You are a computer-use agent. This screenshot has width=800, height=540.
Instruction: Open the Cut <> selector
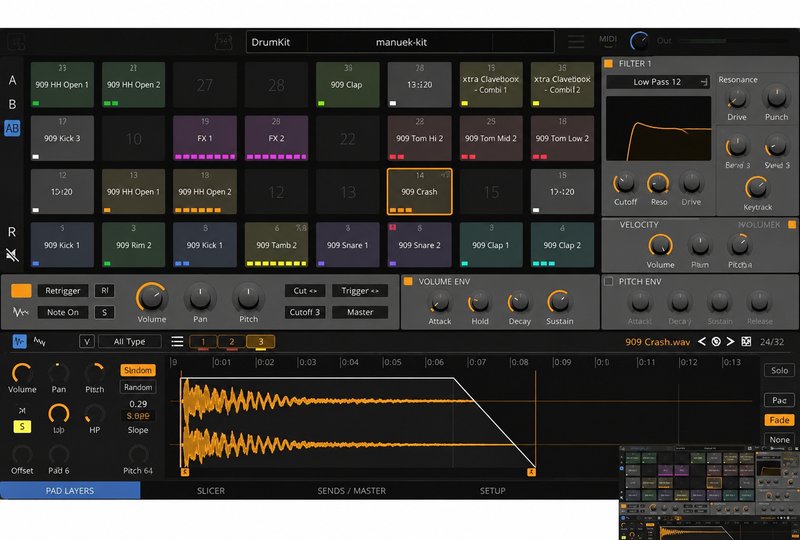point(305,290)
